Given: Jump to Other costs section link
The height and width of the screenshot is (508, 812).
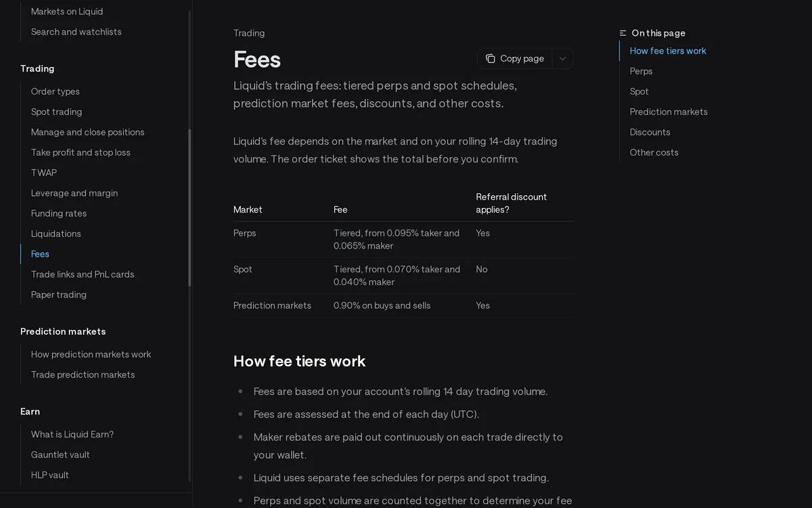Looking at the screenshot, I should tap(654, 152).
